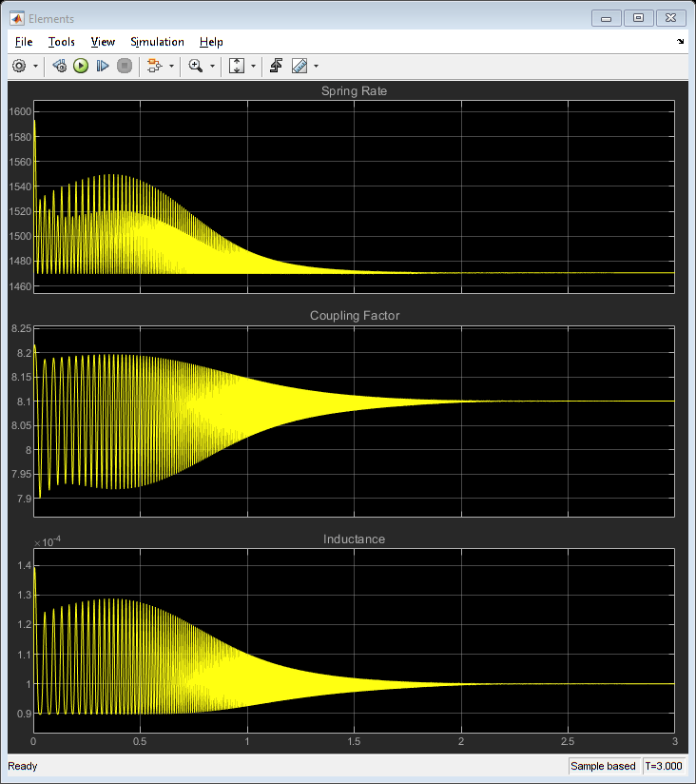Click the Coupling Factor plot title

(355, 316)
